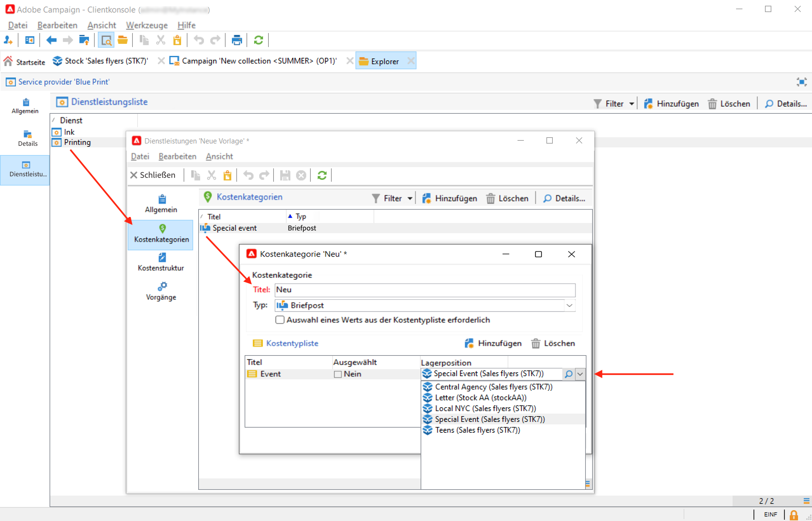Click the paste icon in Dienstleistungen toolbar
Screen dimensions: 812x521
pos(227,175)
